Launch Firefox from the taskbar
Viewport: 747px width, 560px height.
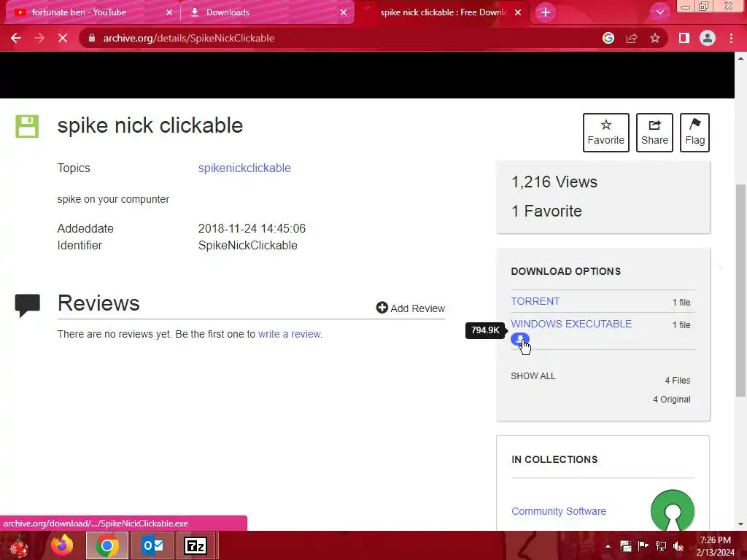point(62,545)
